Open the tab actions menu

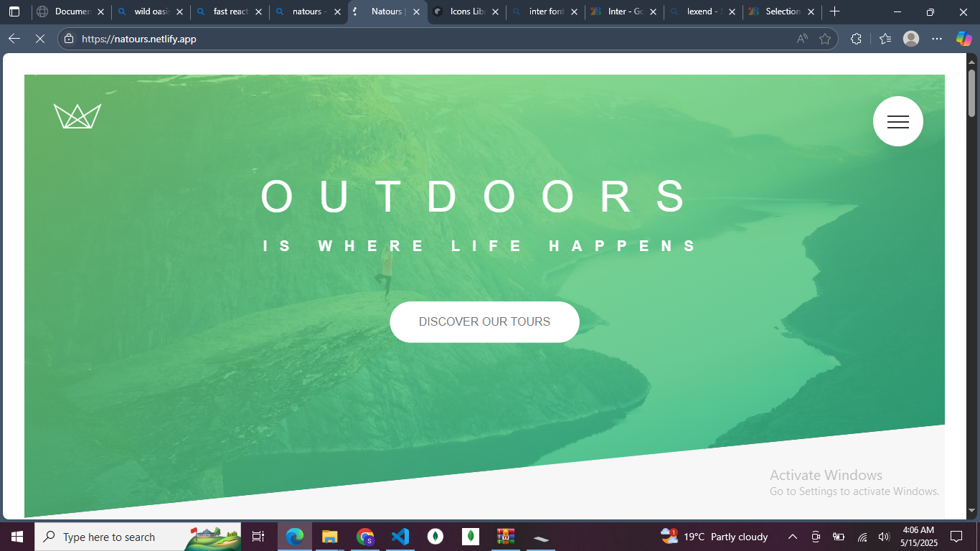coord(14,11)
